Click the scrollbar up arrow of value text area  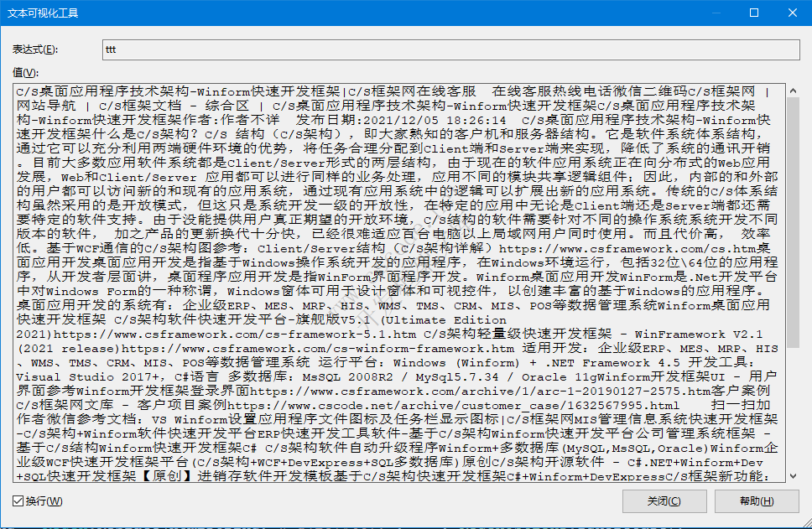click(x=793, y=91)
